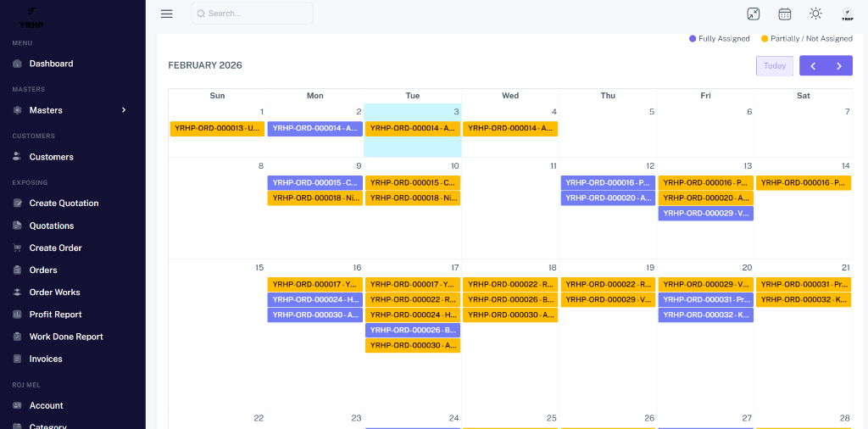
Task: Open purple YRHP-ORD-000026 event on Tuesday 17
Action: tap(413, 331)
